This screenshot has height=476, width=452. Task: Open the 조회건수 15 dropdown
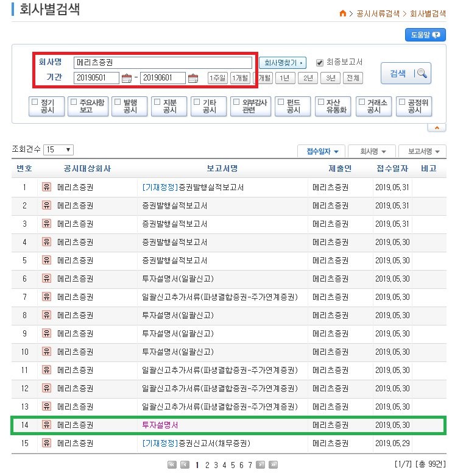pyautogui.click(x=58, y=150)
